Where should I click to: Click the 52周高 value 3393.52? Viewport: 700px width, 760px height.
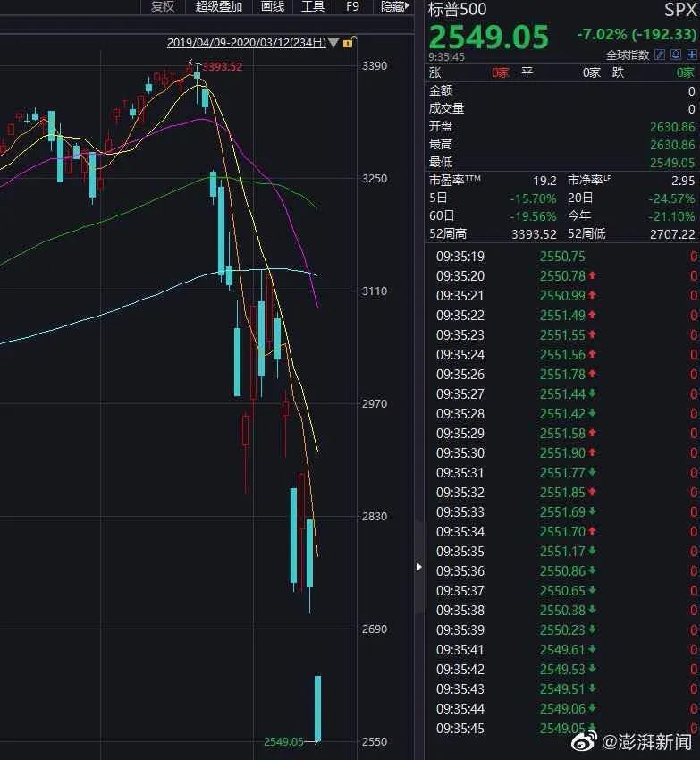pyautogui.click(x=534, y=234)
